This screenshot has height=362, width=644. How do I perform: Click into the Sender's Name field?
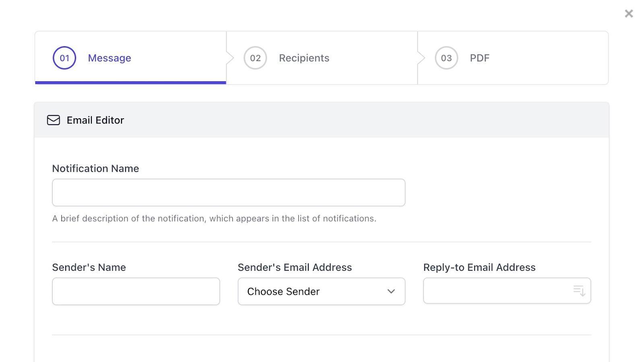pos(136,291)
